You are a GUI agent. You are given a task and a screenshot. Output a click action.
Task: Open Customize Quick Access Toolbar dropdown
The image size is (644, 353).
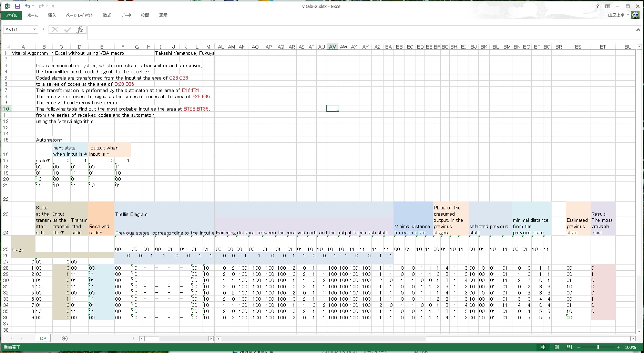[x=53, y=7]
